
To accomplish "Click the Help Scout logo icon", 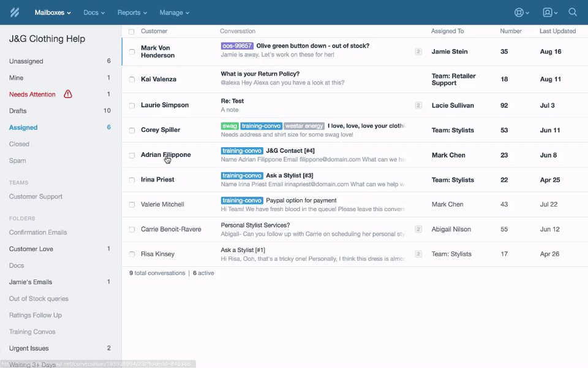I will 15,12.
